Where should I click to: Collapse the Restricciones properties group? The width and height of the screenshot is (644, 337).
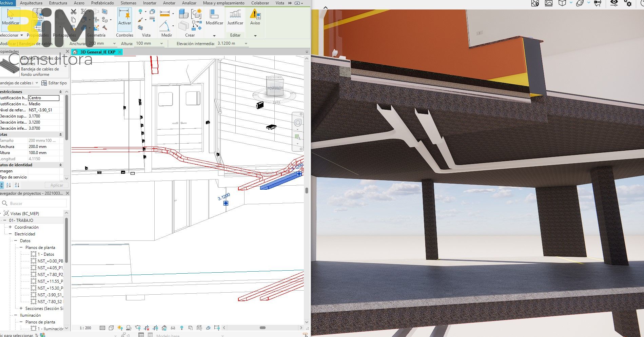coord(60,92)
